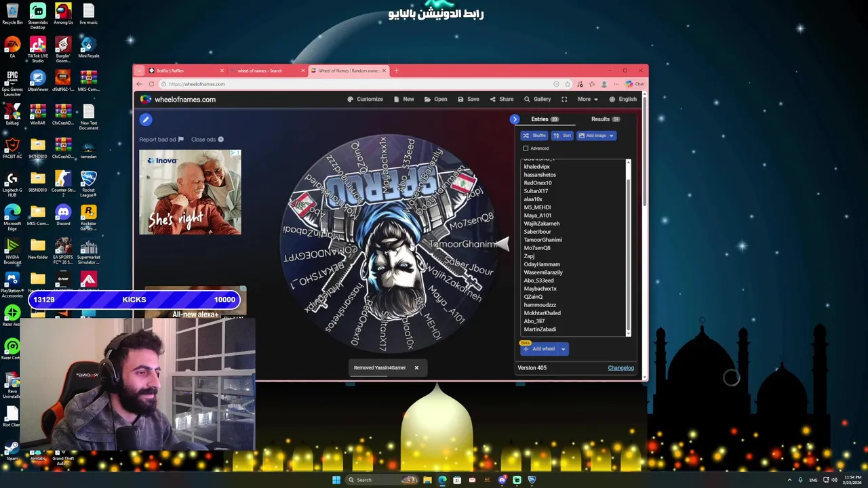Select the FACEIT AC desktop icon
Screen dimensions: 868x488
coord(12,149)
